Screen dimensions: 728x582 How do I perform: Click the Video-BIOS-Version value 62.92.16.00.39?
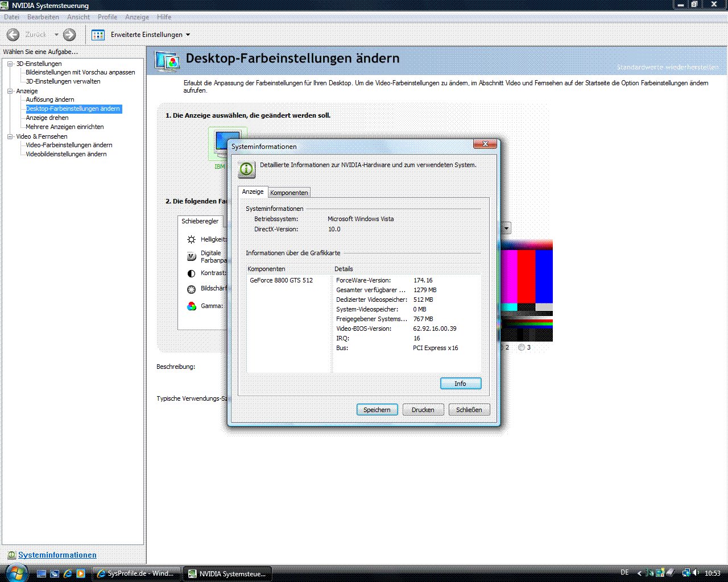click(435, 329)
